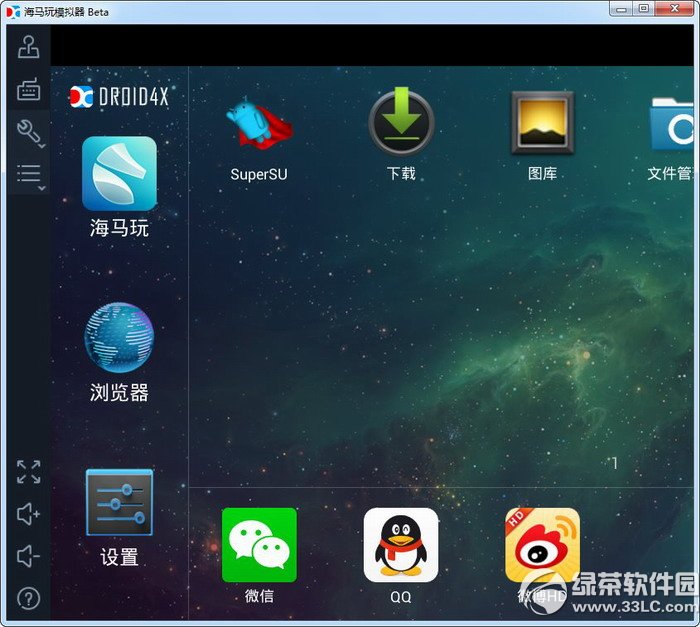Open the joystick gamepad settings icon
Screen dimensions: 700x627
point(29,46)
